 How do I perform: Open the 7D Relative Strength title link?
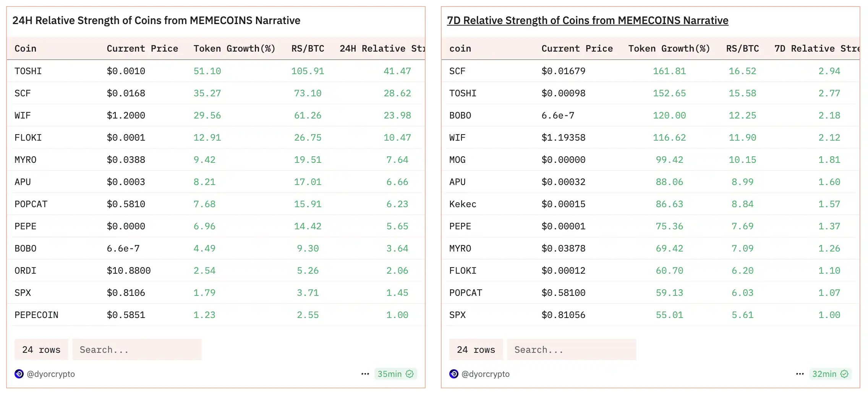(x=588, y=20)
